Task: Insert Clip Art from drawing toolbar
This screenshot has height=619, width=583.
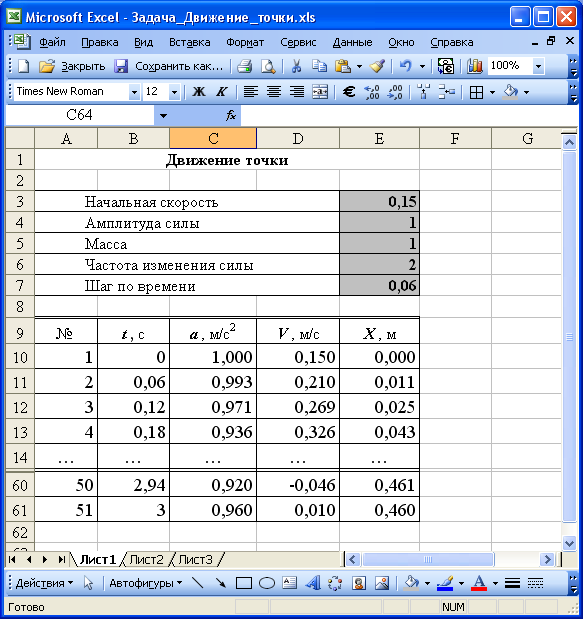Action: 359,583
